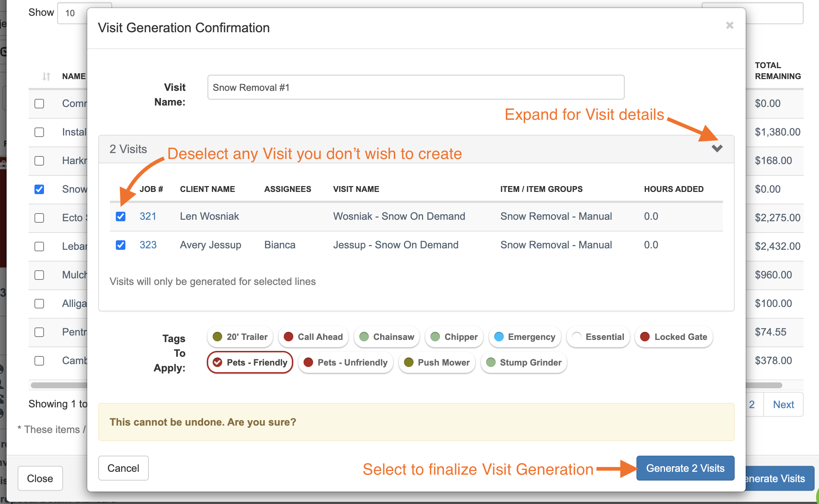
Task: Expand the 2 Visits details chevron
Action: point(717,148)
